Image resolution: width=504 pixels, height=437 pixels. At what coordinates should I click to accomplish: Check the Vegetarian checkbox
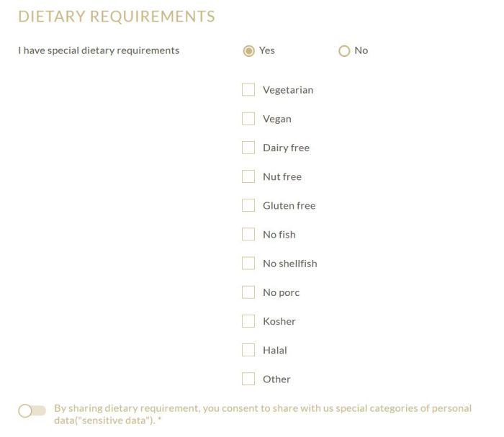click(248, 90)
